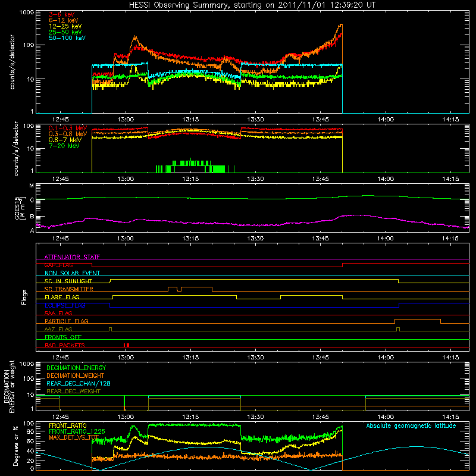Click the ATTENUATOR_STATE flag label

coord(72,257)
